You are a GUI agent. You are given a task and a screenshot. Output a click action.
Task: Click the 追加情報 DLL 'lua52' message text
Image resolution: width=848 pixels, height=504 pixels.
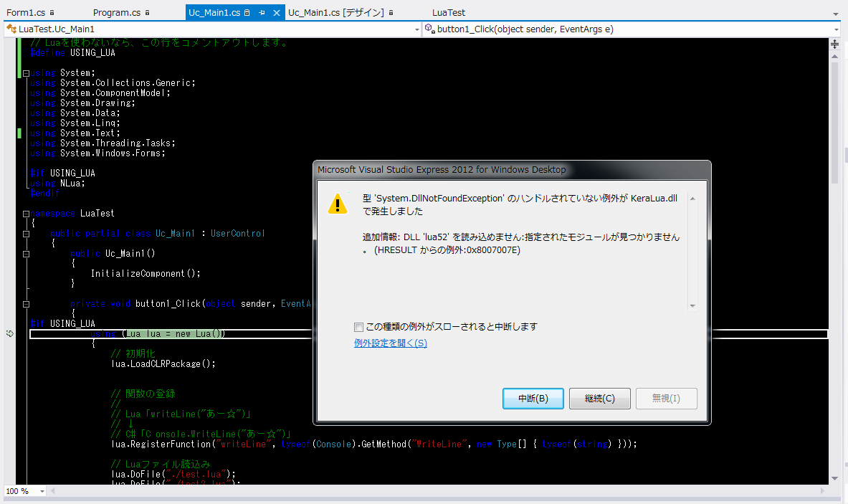tap(521, 243)
